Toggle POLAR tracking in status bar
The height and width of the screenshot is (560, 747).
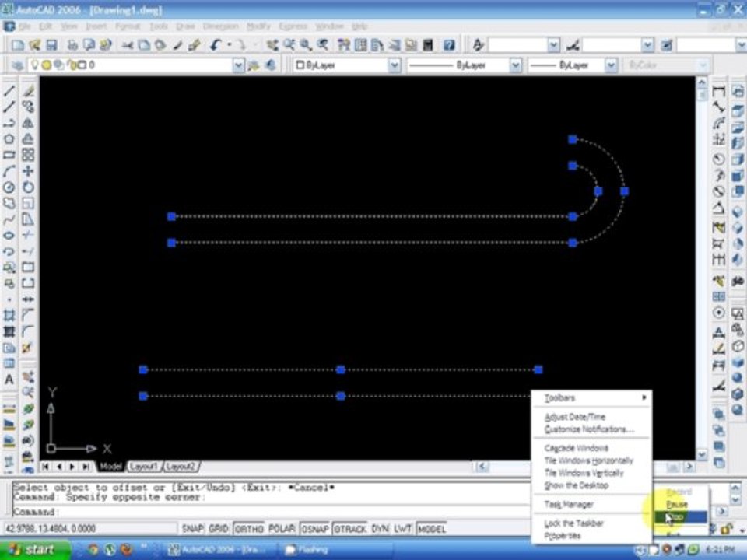[x=282, y=529]
